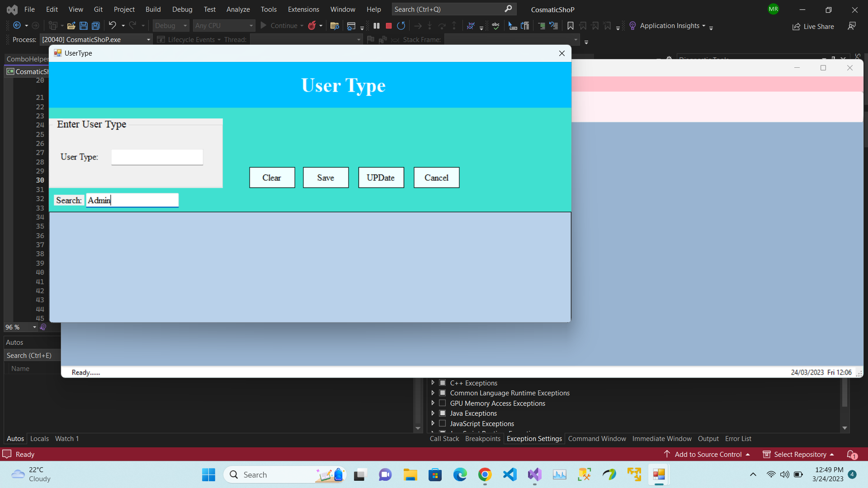The height and width of the screenshot is (488, 868).
Task: Toggle Common Language Runtime Exceptions checkbox
Action: coord(443,393)
